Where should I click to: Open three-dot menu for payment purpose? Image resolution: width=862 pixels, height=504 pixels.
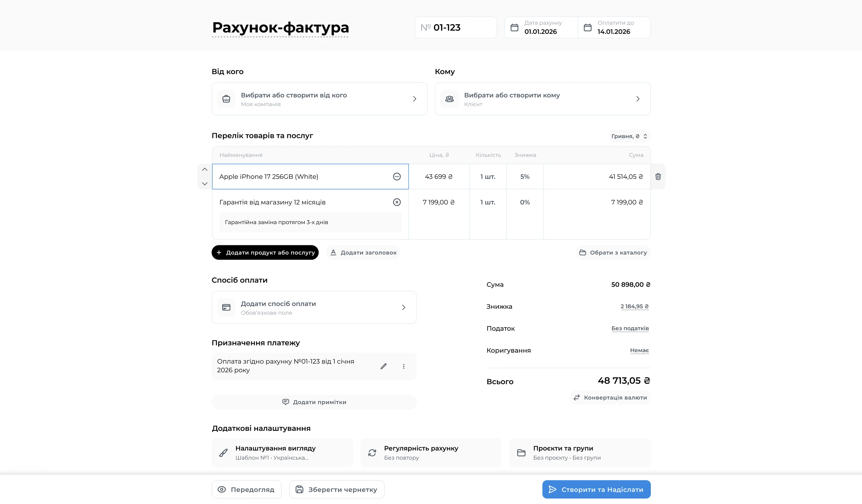point(404,366)
